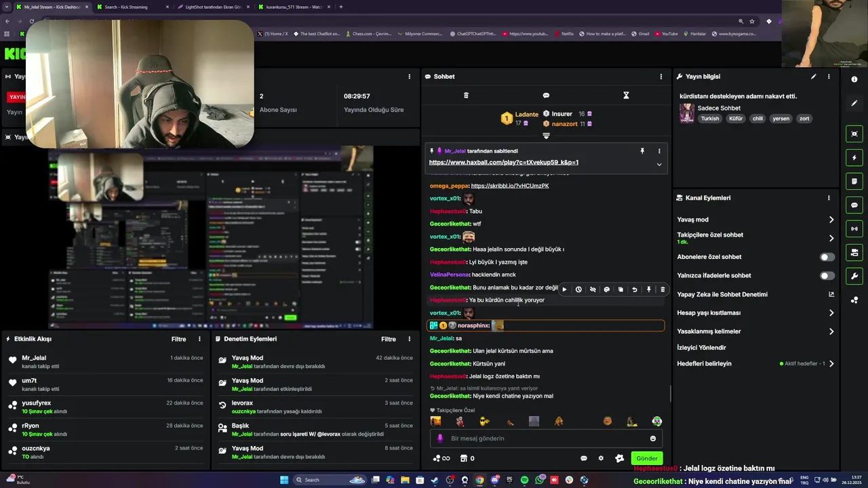Image resolution: width=868 pixels, height=488 pixels.
Task: Open the haxball.com pinned link
Action: (503, 163)
